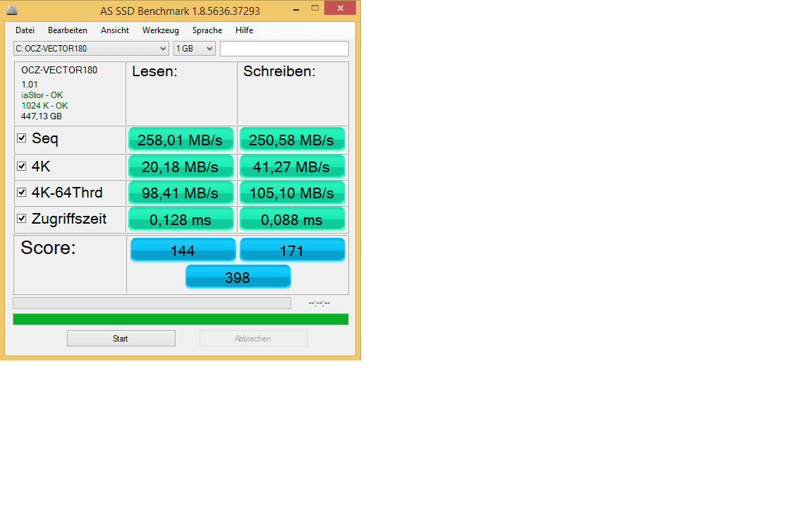Click the Seq write result 250,58 MB/s
Screen dimensions: 812x508
pos(292,140)
